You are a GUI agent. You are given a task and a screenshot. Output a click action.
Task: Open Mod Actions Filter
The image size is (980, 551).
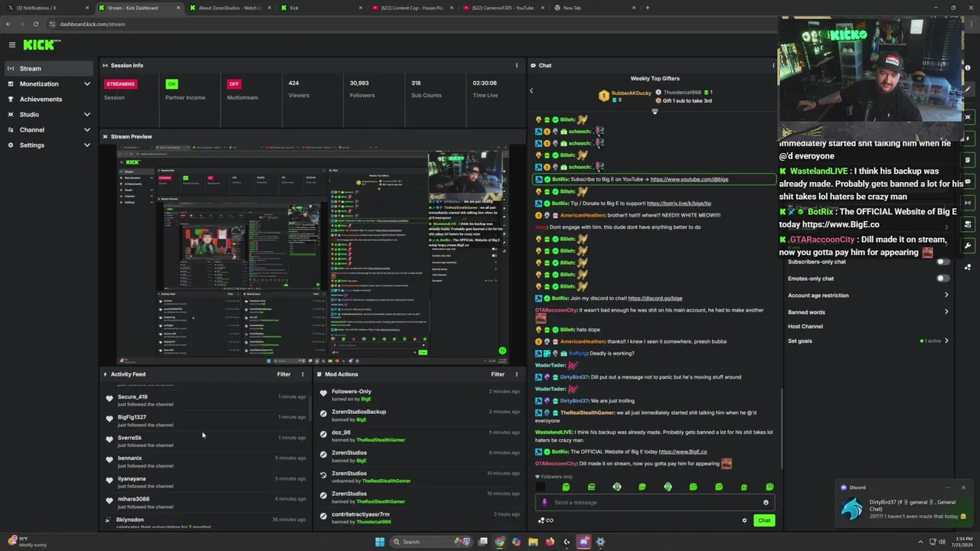tap(498, 374)
